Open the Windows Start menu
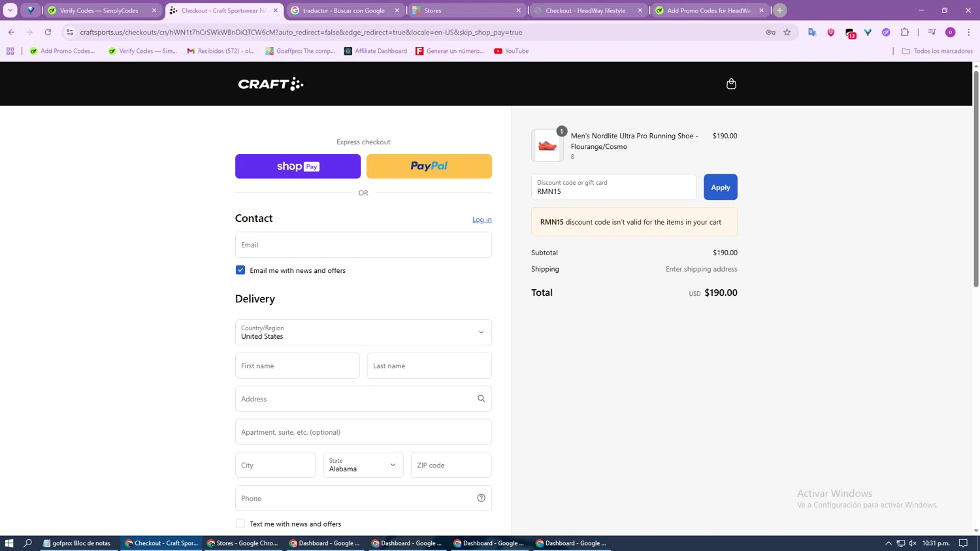The width and height of the screenshot is (980, 551). point(9,543)
